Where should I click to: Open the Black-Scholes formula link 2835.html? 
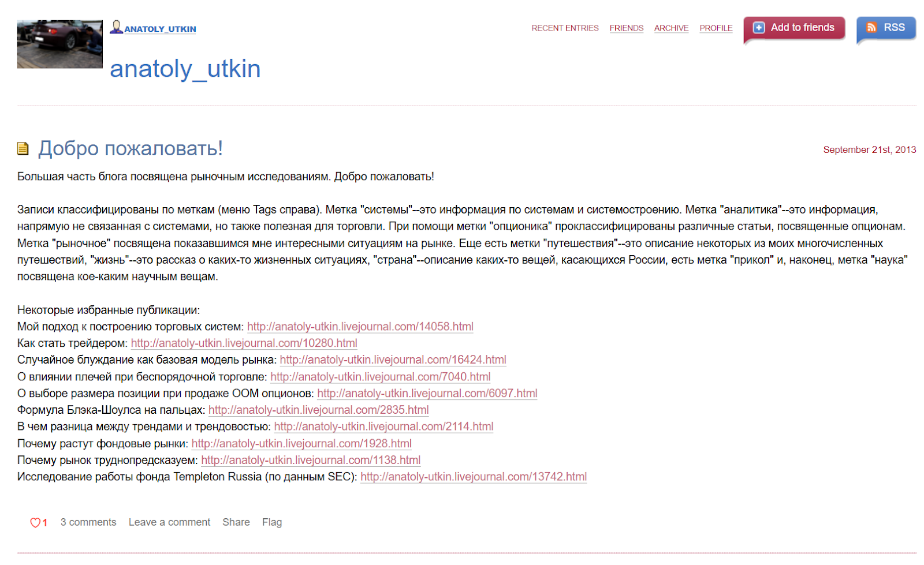[x=318, y=410]
